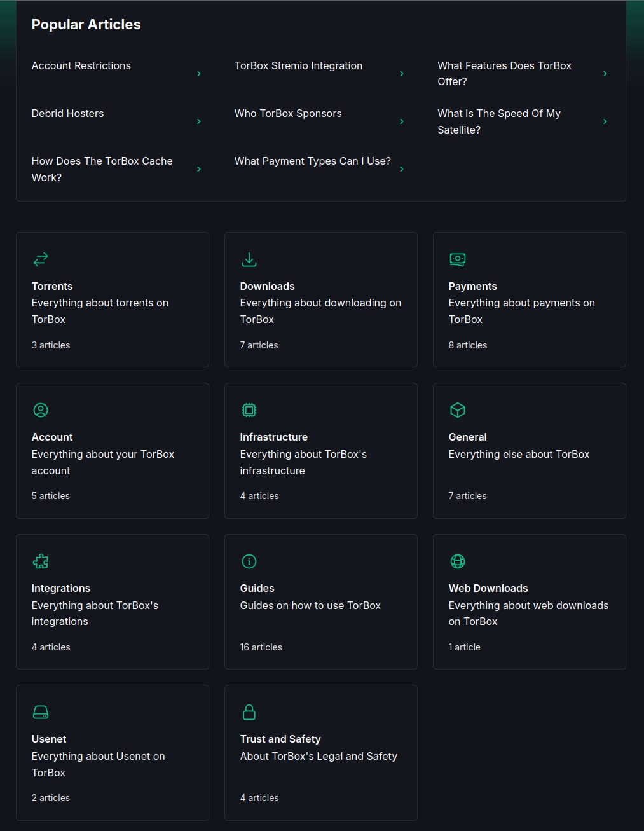Open What Features Does TorBox Offer article
Viewport: 644px width, 831px height.
505,74
